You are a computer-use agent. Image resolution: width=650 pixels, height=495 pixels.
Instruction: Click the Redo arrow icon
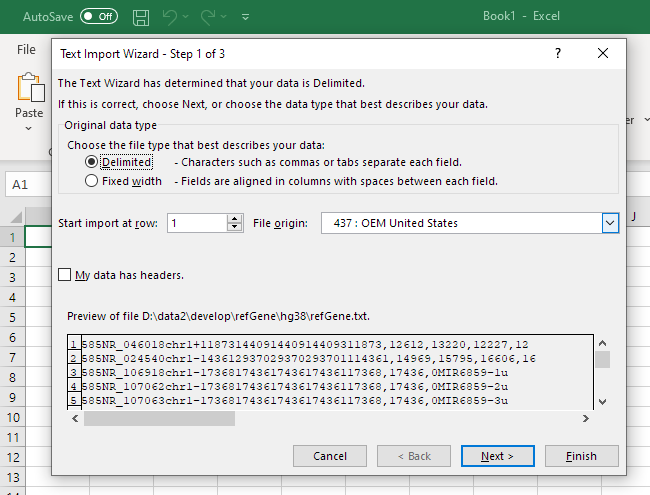tap(207, 17)
